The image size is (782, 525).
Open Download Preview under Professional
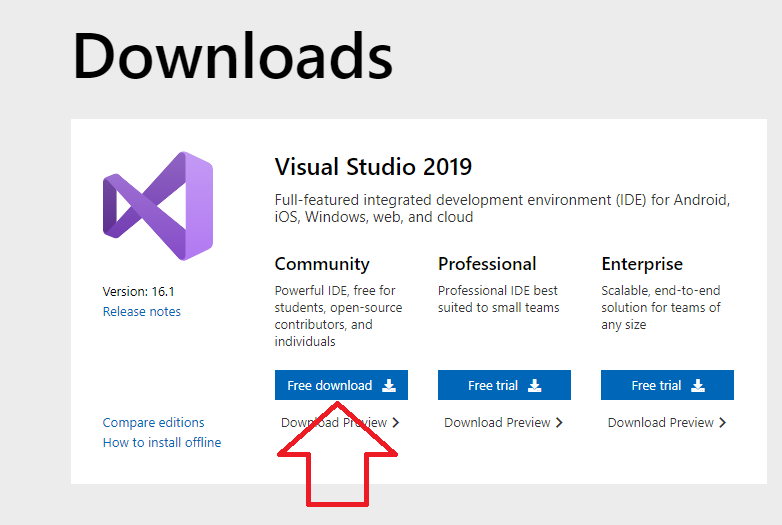click(503, 422)
